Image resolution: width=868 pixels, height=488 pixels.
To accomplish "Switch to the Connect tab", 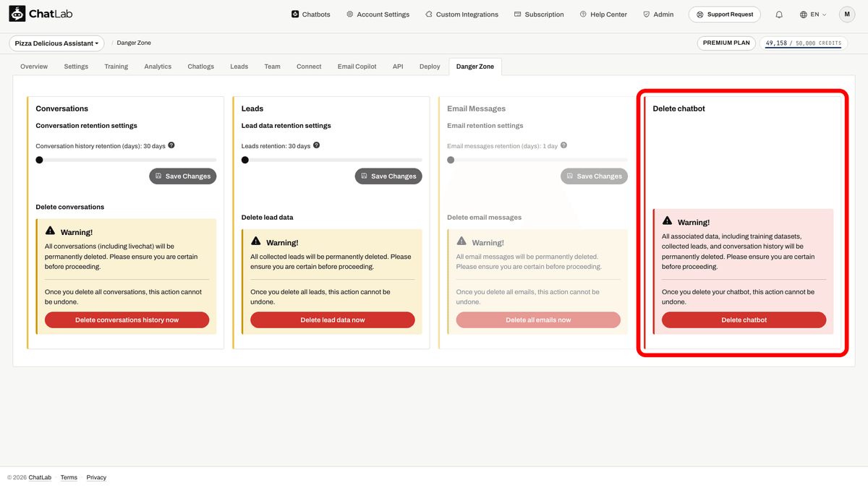I will 309,67.
